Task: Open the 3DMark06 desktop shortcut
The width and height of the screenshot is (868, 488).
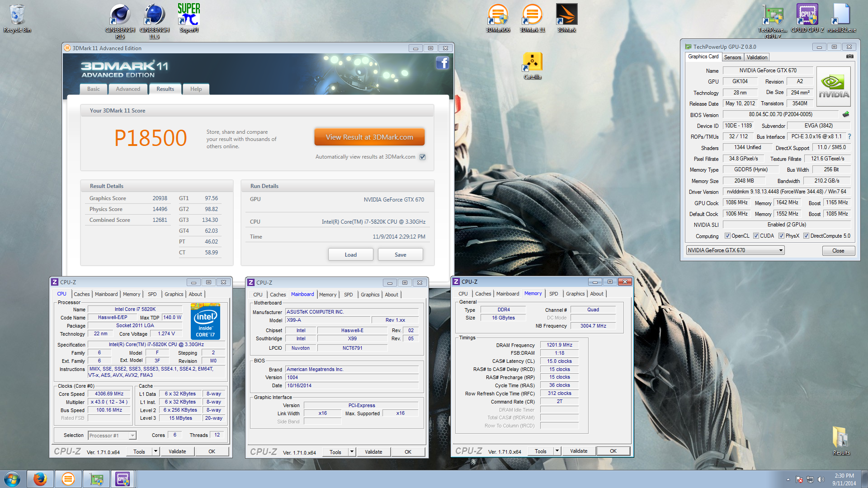Action: pos(498,18)
